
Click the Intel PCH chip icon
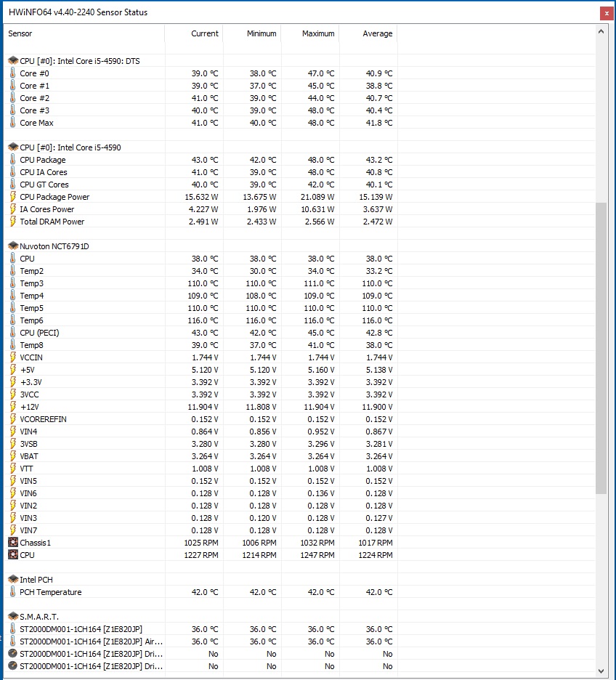coord(12,580)
